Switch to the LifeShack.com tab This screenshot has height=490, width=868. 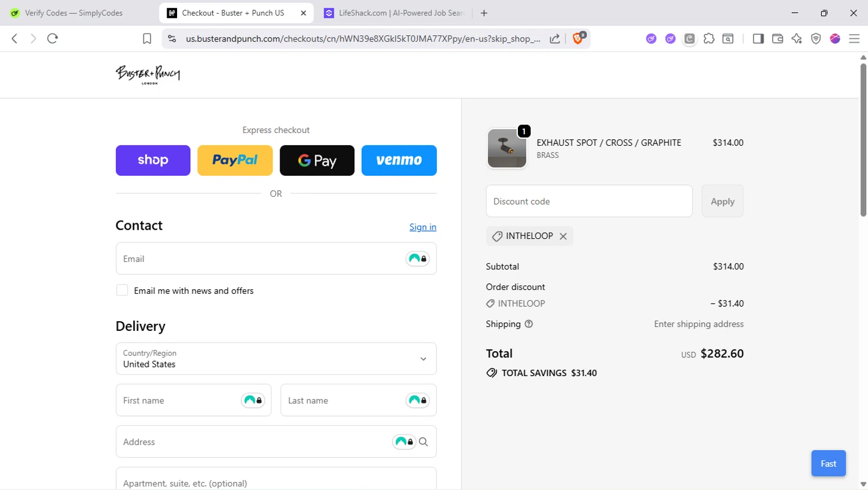(x=395, y=13)
